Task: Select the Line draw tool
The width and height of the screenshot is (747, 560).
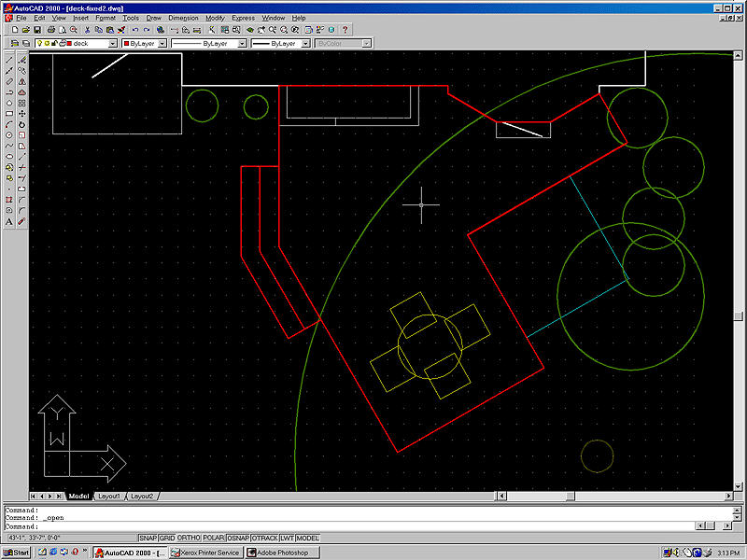Action: tap(9, 59)
